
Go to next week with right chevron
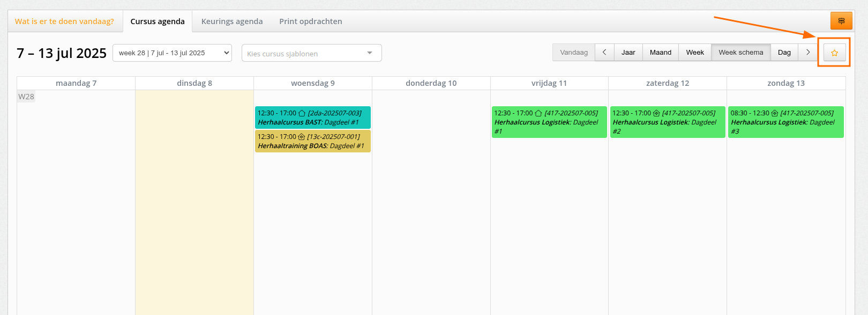click(808, 52)
